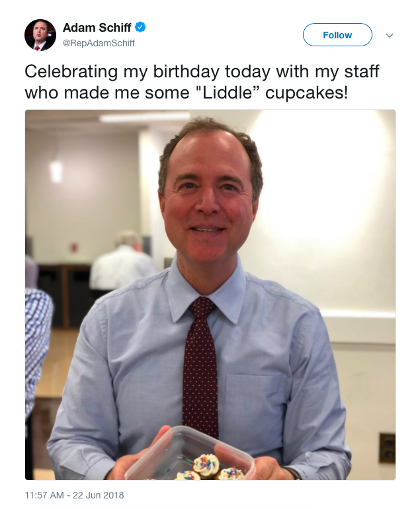Visit the @RepAdamSchiff handle link
The height and width of the screenshot is (509, 420).
(99, 43)
